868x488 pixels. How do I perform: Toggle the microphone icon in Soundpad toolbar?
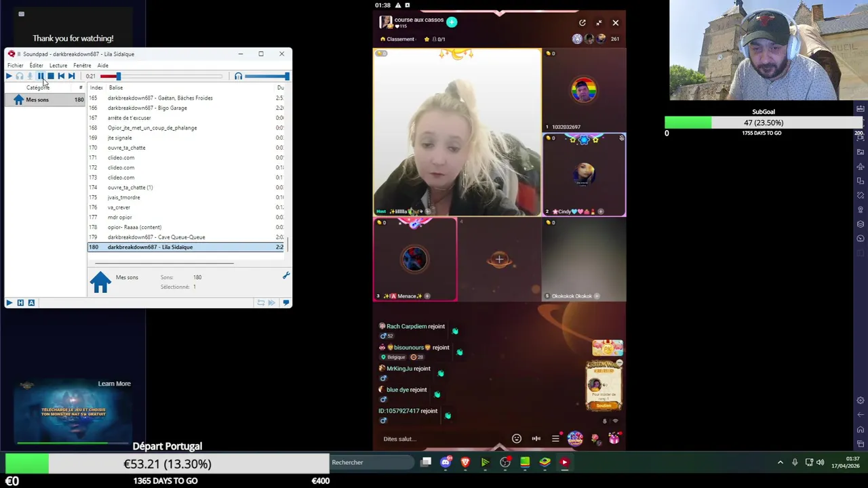pyautogui.click(x=30, y=76)
